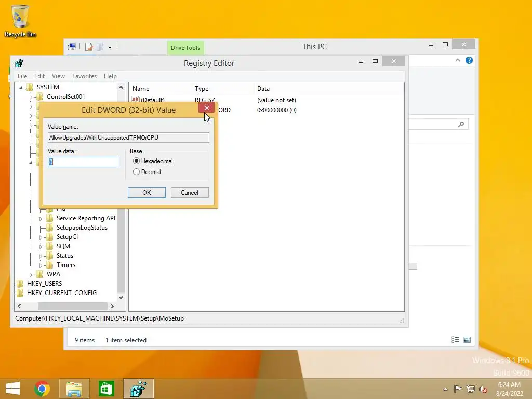Viewport: 532px width, 399px height.
Task: Click Registry Editor taskbar icon
Action: 139,389
